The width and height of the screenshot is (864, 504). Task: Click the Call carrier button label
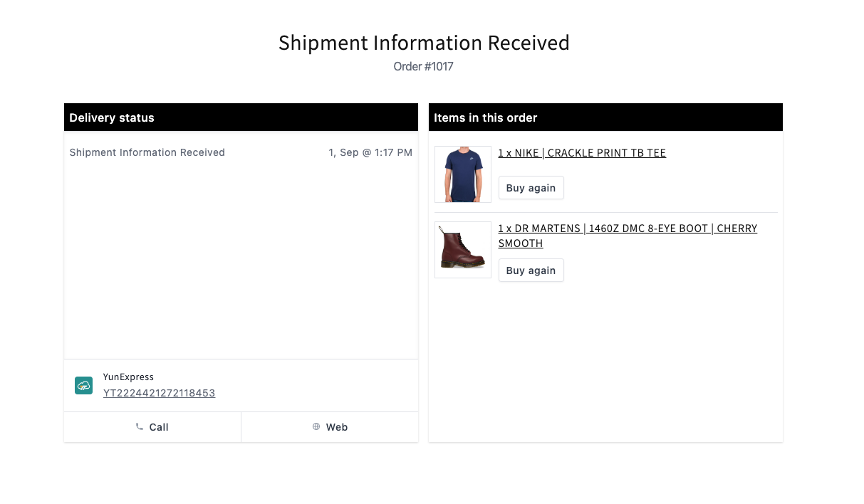(x=159, y=427)
